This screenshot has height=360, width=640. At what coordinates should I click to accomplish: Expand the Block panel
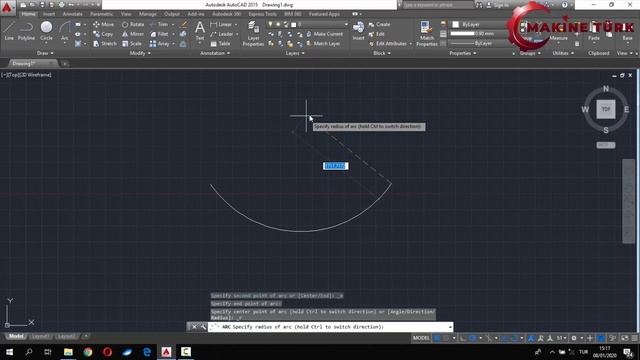point(382,53)
